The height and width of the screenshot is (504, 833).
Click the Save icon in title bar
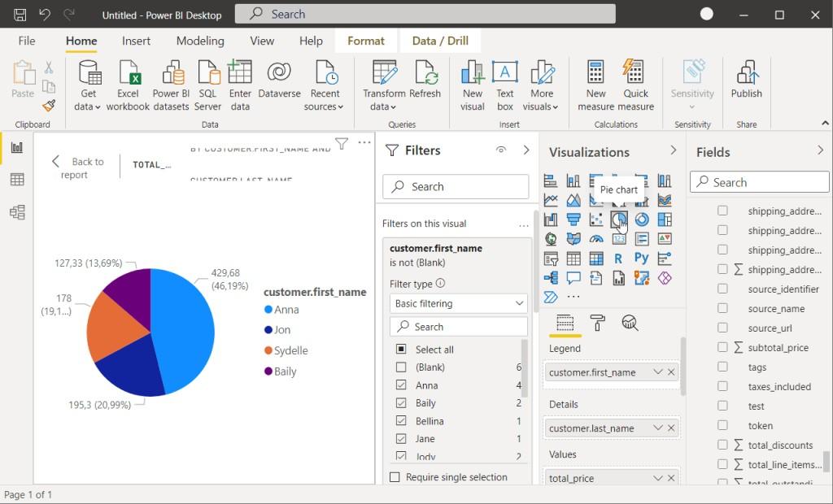click(x=20, y=15)
